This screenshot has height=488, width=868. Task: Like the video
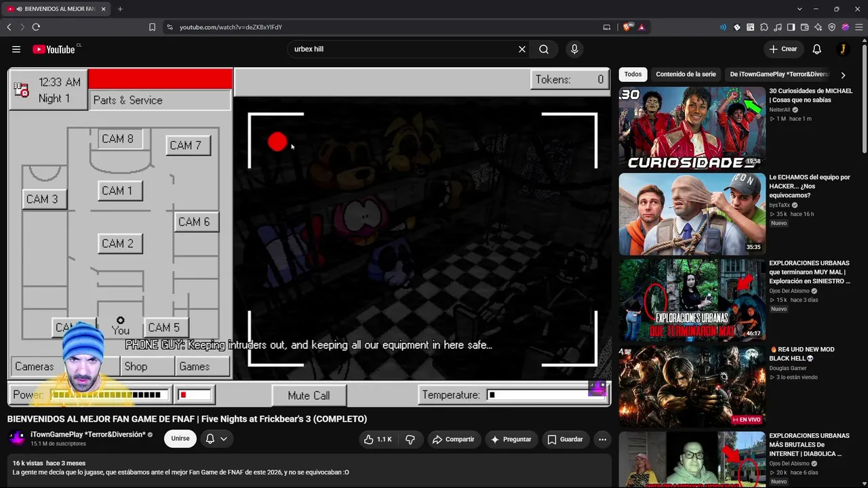click(x=377, y=439)
